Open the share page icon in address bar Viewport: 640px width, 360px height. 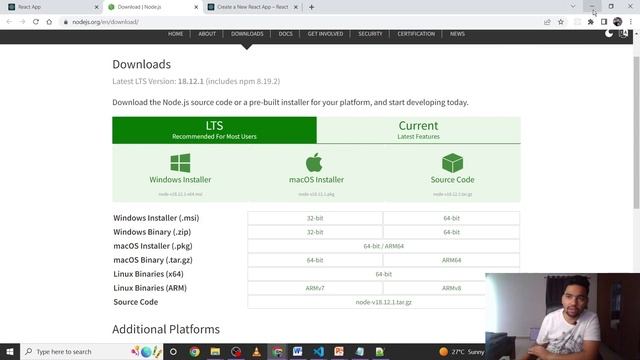tap(547, 22)
